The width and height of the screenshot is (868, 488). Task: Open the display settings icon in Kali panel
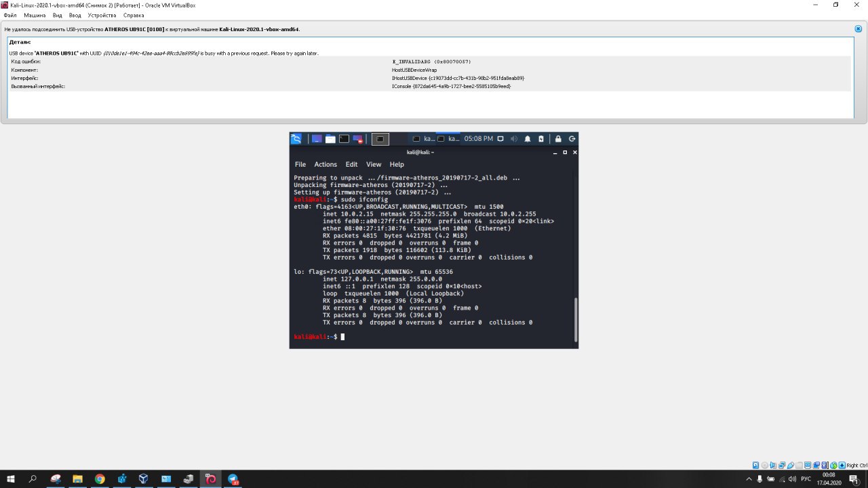pos(500,139)
